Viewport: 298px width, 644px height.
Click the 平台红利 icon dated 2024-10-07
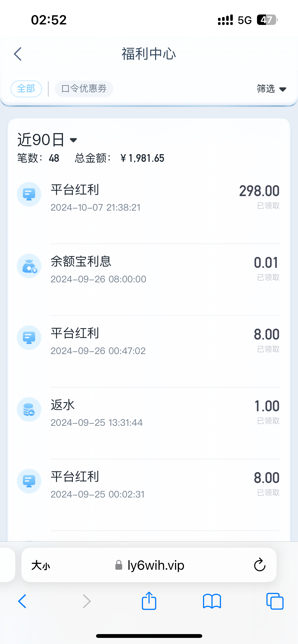click(29, 194)
